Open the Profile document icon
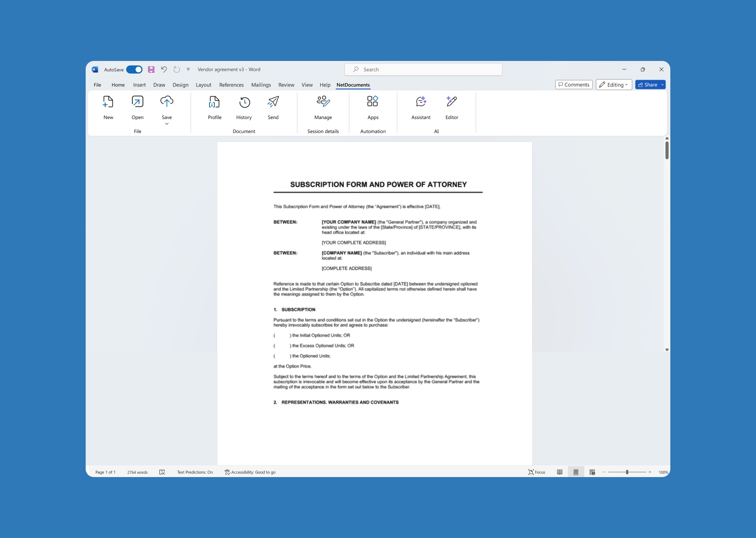The image size is (756, 538). (x=214, y=102)
